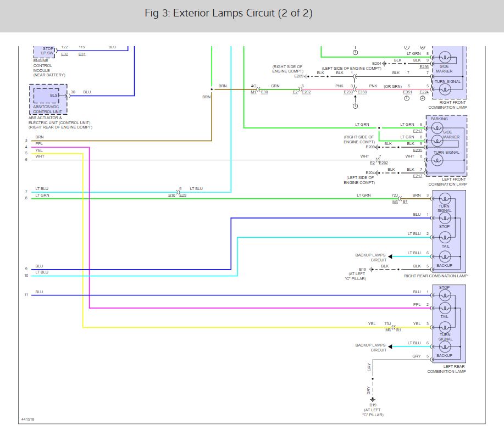The width and height of the screenshot is (504, 436).
Task: Click the 4G pin label near M1
Action: tap(253, 86)
